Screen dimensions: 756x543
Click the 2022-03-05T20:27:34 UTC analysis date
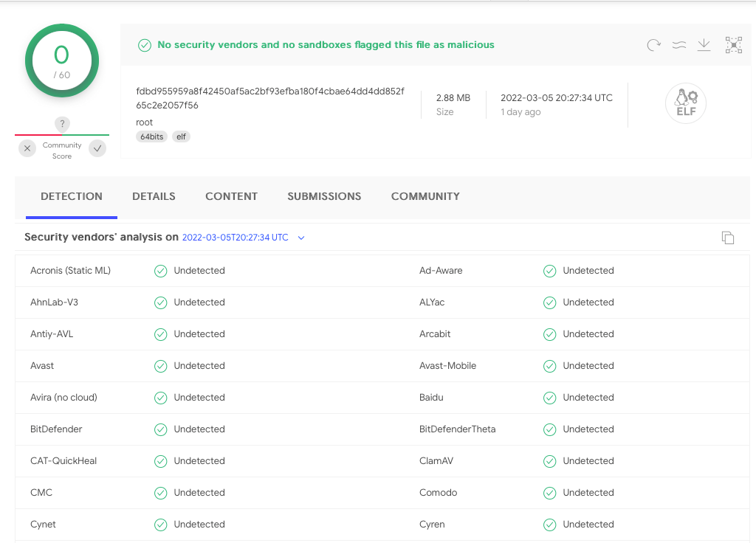[236, 238]
